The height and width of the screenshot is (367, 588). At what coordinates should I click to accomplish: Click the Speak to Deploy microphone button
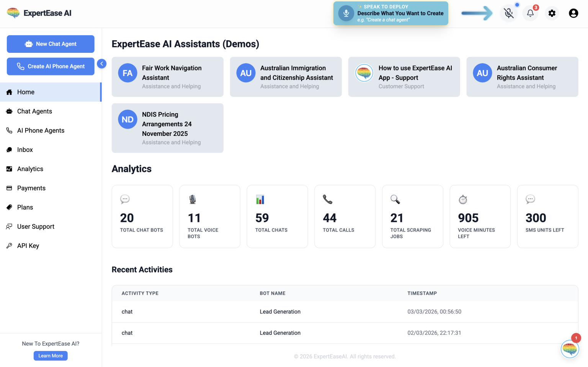pos(346,13)
